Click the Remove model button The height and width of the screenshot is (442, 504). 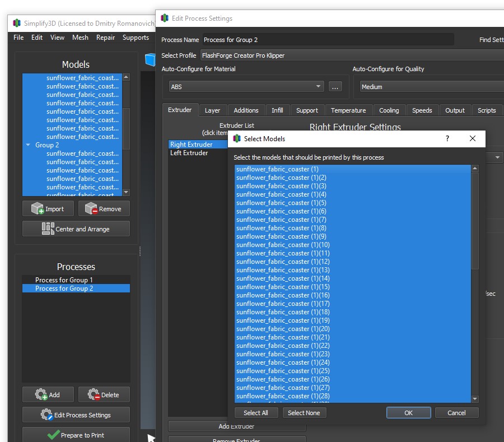104,208
